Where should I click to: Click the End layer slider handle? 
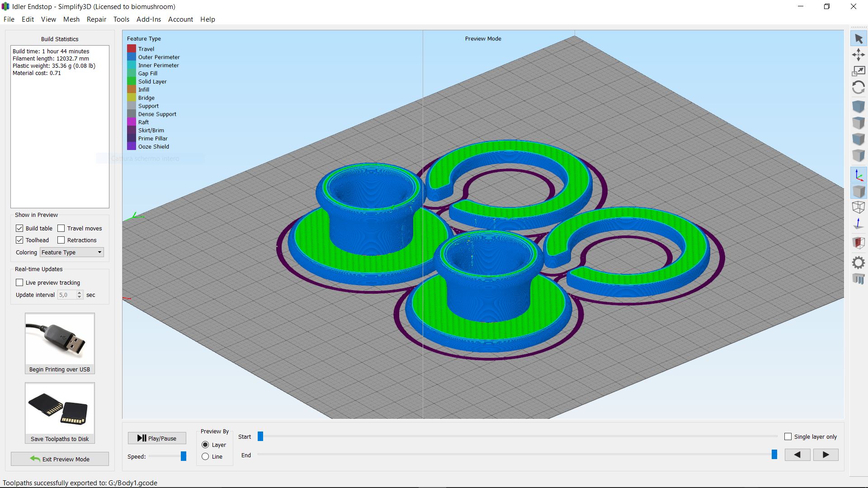point(774,455)
